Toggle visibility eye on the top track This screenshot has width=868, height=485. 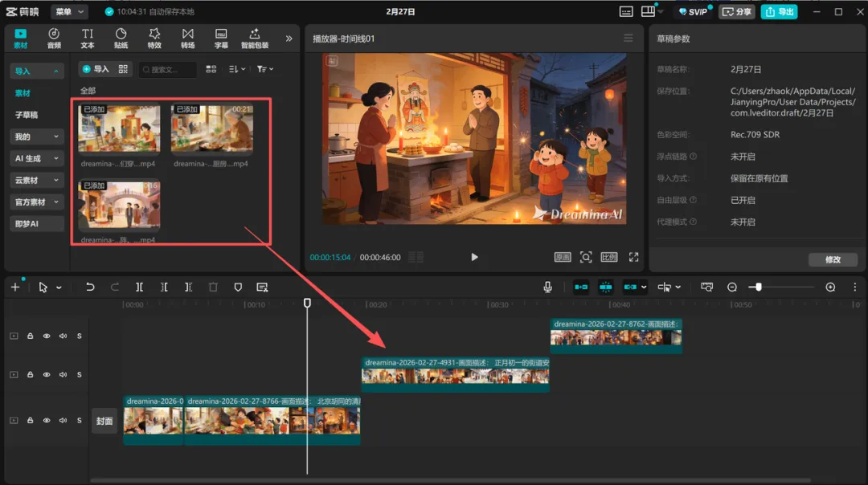(47, 336)
